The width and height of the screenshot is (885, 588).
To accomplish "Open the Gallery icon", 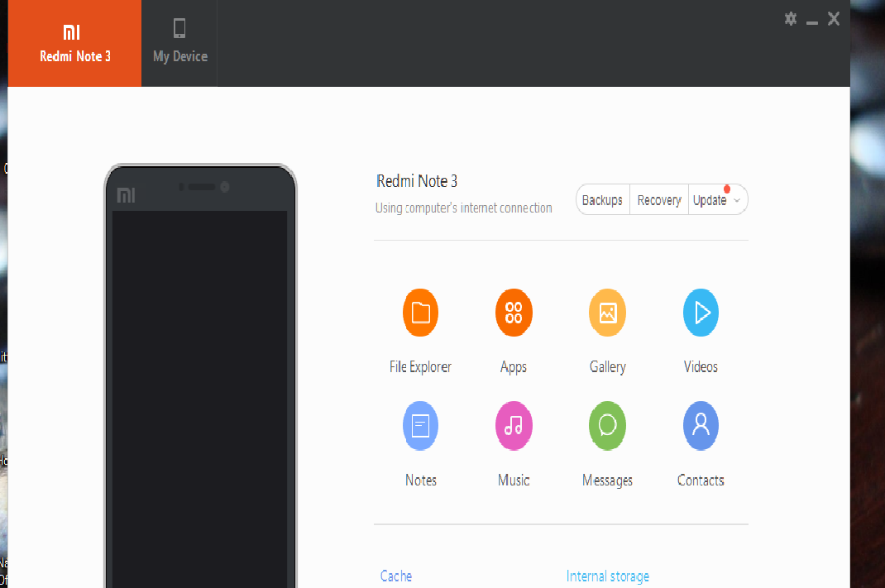I will coord(607,313).
